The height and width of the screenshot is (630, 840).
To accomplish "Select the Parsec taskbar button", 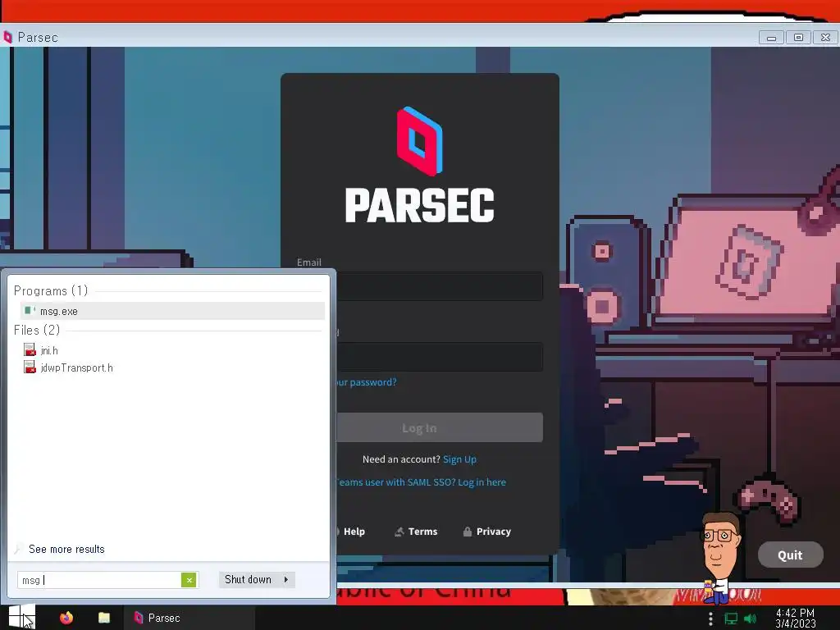I will (x=189, y=618).
